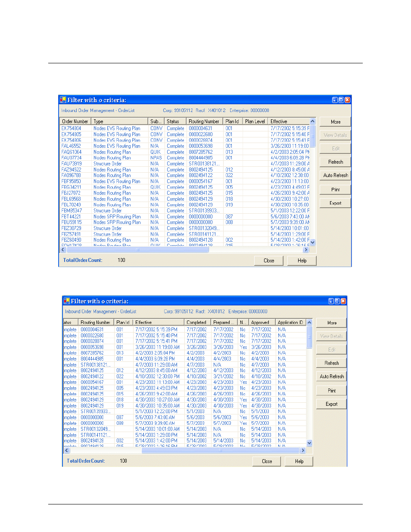Viewport: 411px width, 532px height.
Task: Click upper window scroll up arrow
Action: click(x=313, y=121)
